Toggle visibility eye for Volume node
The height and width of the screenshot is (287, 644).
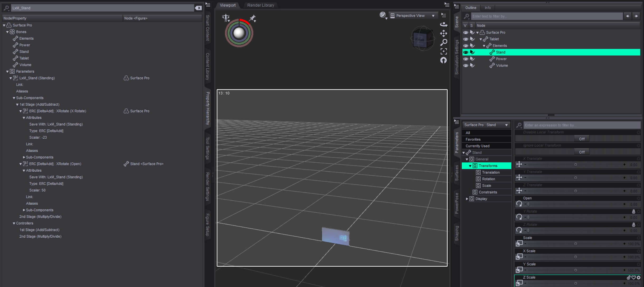pyautogui.click(x=466, y=65)
